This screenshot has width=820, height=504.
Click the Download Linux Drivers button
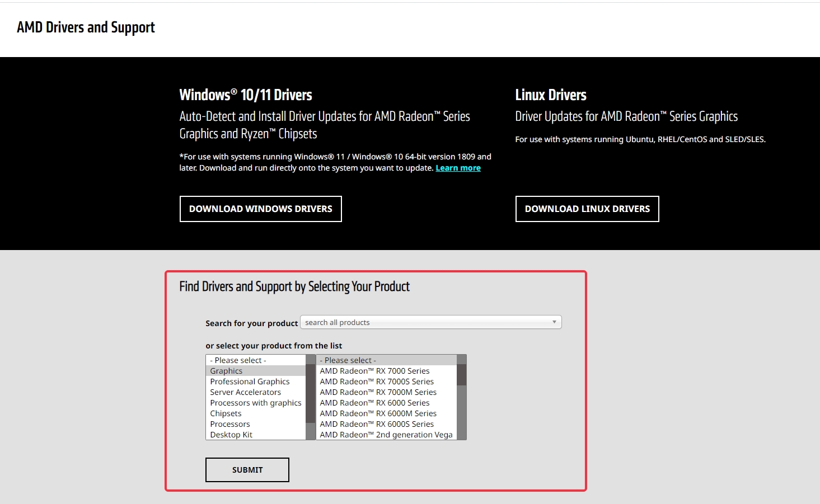(587, 209)
